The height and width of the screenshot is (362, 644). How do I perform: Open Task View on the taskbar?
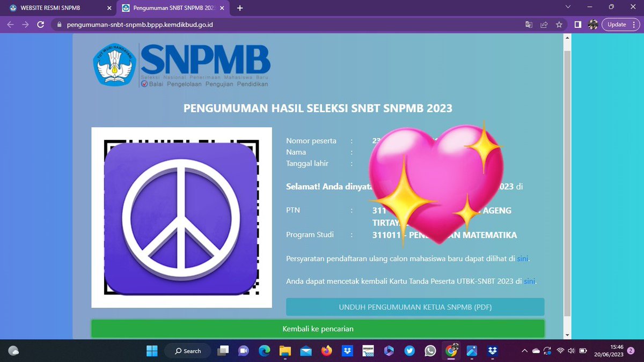222,351
